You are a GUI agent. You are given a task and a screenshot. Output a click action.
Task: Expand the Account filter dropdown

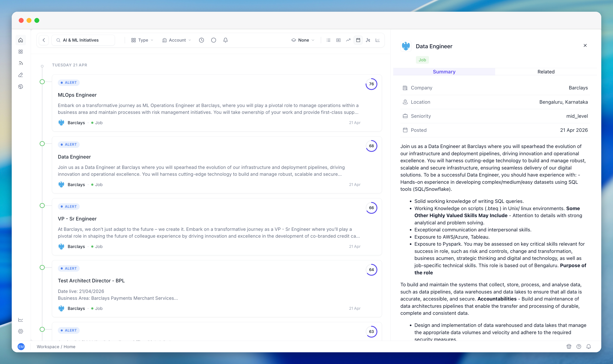pos(177,40)
